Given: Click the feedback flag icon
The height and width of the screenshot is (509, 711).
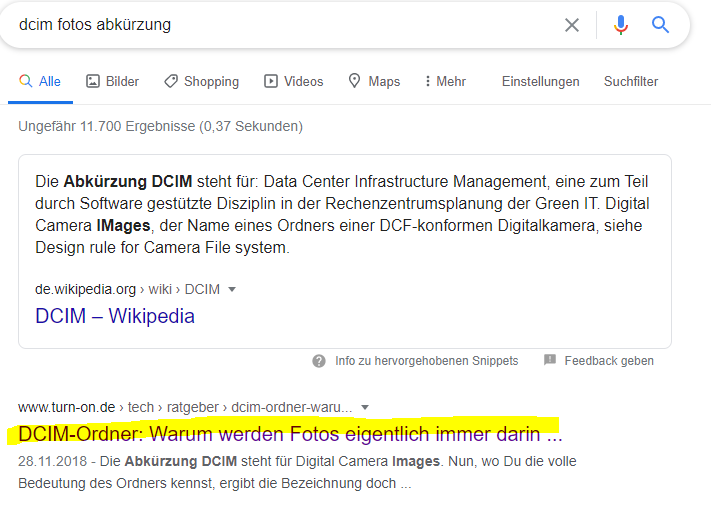Looking at the screenshot, I should [x=550, y=360].
